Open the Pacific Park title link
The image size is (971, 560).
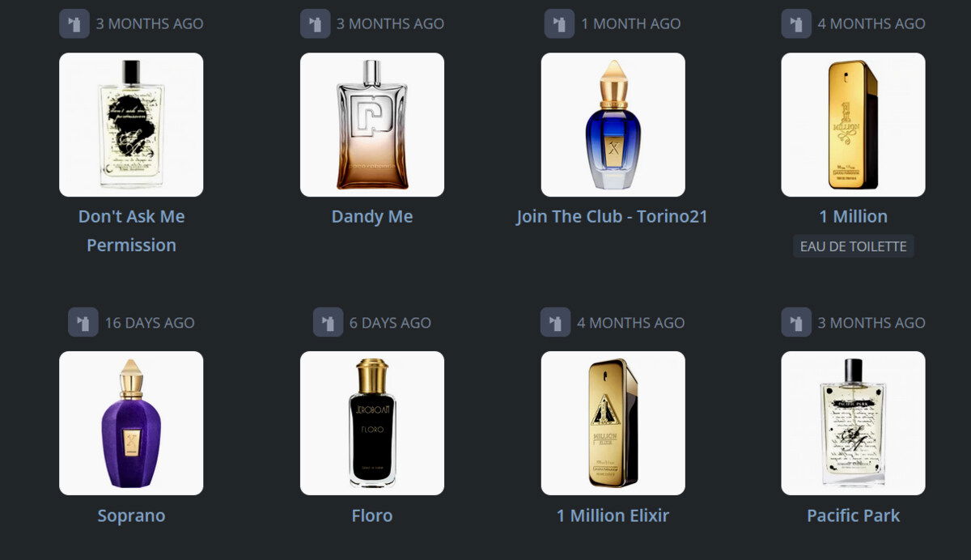point(854,515)
